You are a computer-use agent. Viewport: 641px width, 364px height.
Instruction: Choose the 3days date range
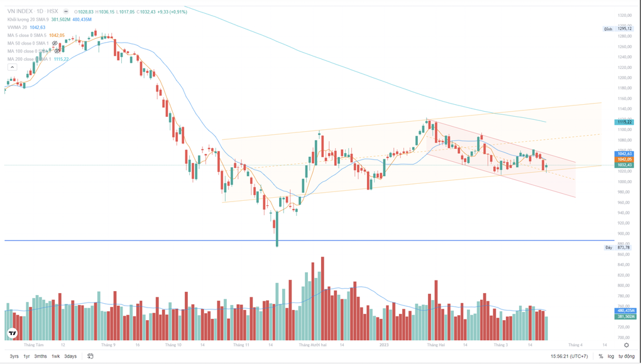tap(70, 356)
